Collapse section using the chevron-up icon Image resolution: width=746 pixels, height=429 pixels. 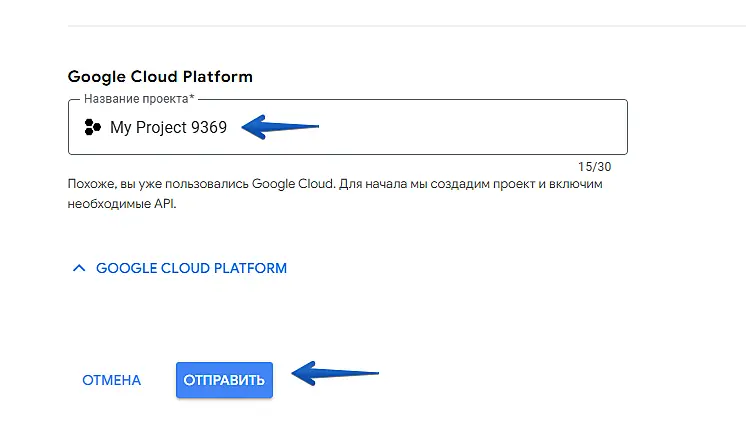[79, 268]
